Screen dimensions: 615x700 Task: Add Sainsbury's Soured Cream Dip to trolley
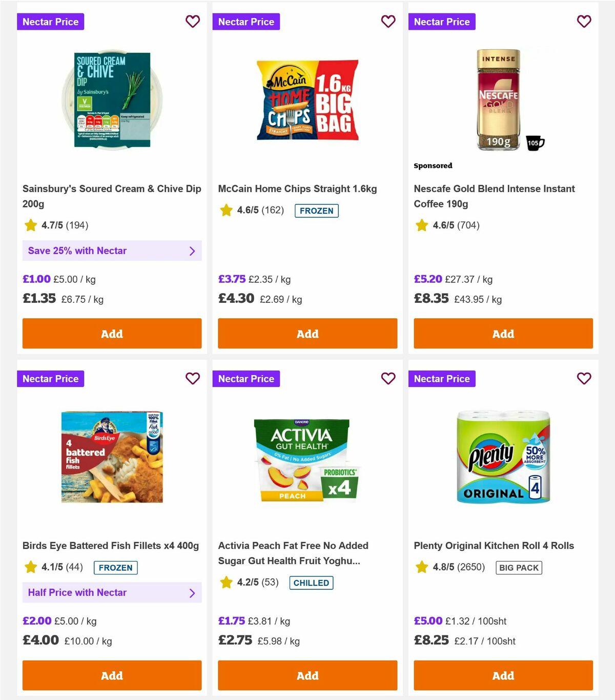(111, 334)
